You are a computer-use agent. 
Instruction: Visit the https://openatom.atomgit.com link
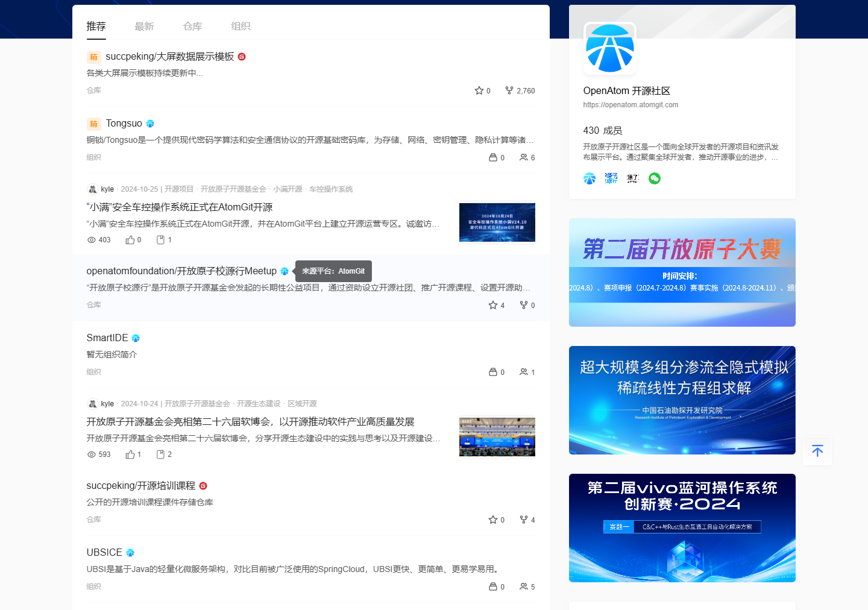pos(631,105)
